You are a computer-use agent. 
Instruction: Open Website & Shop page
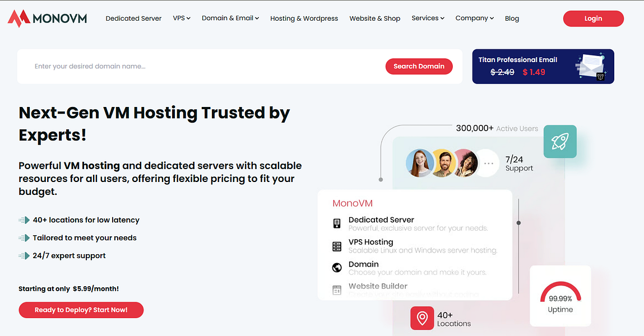374,18
